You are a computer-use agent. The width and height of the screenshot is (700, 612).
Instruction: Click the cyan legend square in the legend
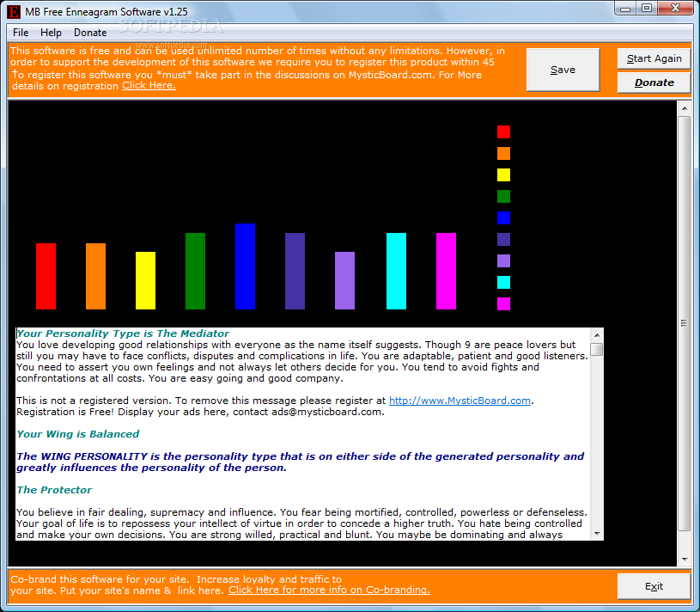(503, 282)
